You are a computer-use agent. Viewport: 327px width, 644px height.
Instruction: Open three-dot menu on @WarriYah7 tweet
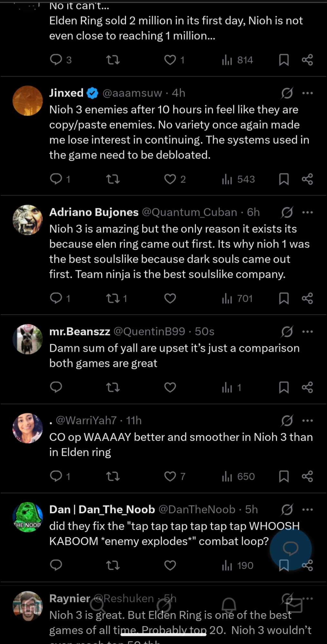(308, 421)
